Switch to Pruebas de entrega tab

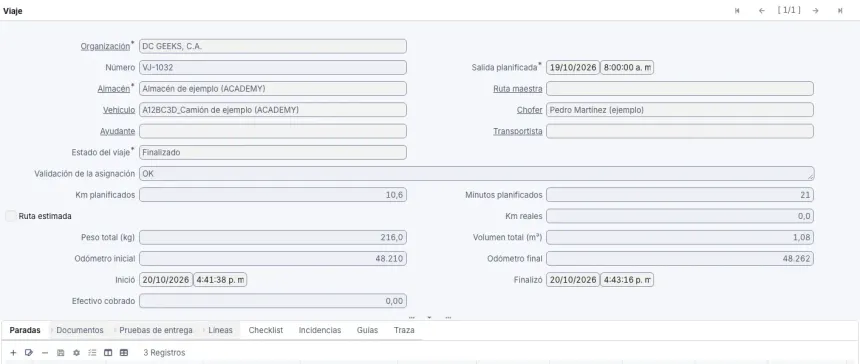click(x=156, y=330)
